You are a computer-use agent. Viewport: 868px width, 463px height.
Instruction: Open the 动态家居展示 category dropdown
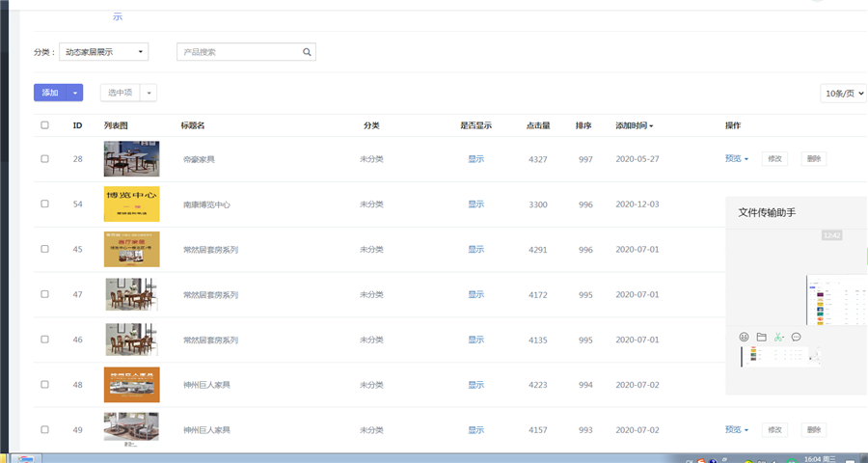(103, 52)
